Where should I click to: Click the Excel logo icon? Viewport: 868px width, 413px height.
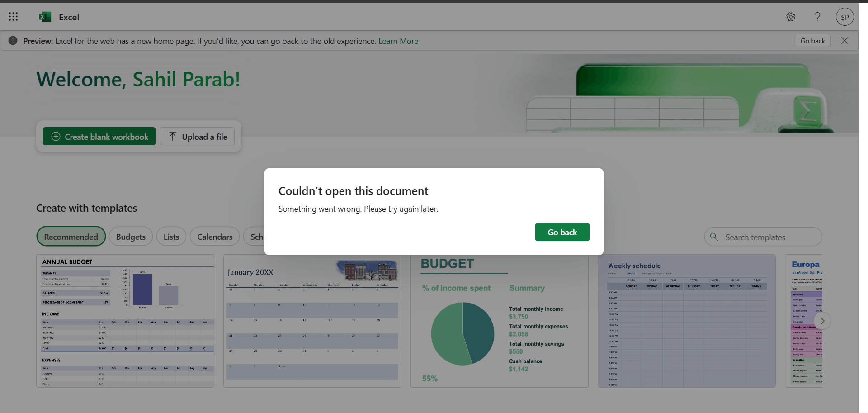(45, 17)
